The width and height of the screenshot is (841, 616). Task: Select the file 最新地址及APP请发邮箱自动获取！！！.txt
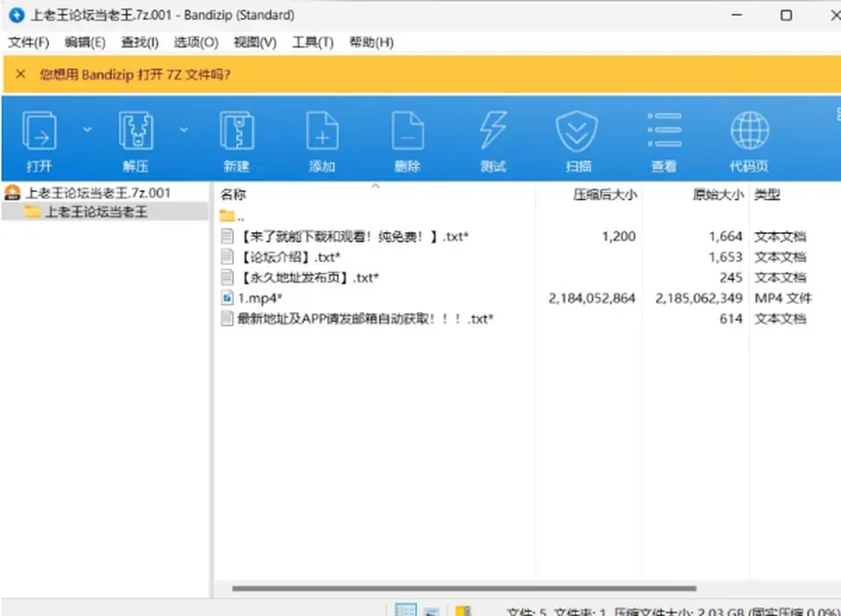365,319
